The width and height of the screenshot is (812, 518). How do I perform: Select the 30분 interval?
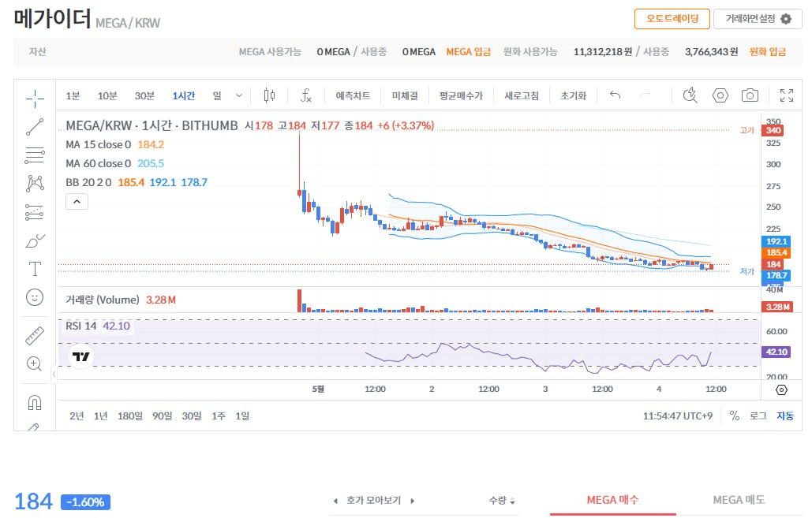144,95
